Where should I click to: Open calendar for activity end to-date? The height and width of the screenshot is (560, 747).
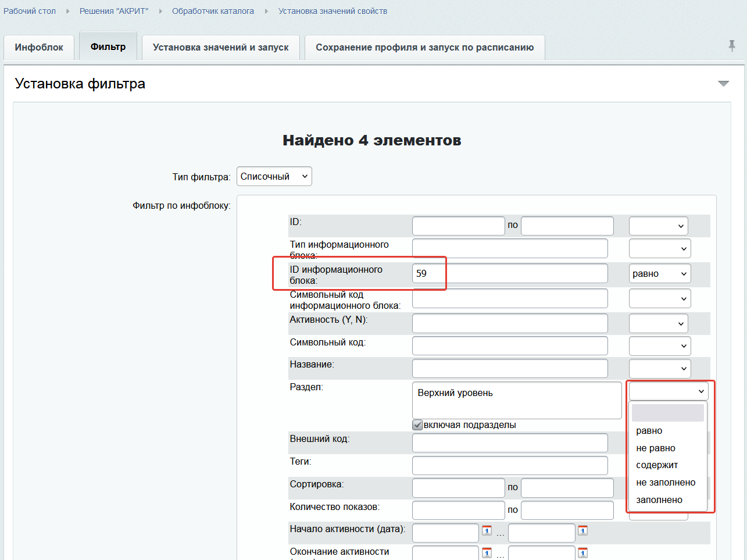coord(582,552)
